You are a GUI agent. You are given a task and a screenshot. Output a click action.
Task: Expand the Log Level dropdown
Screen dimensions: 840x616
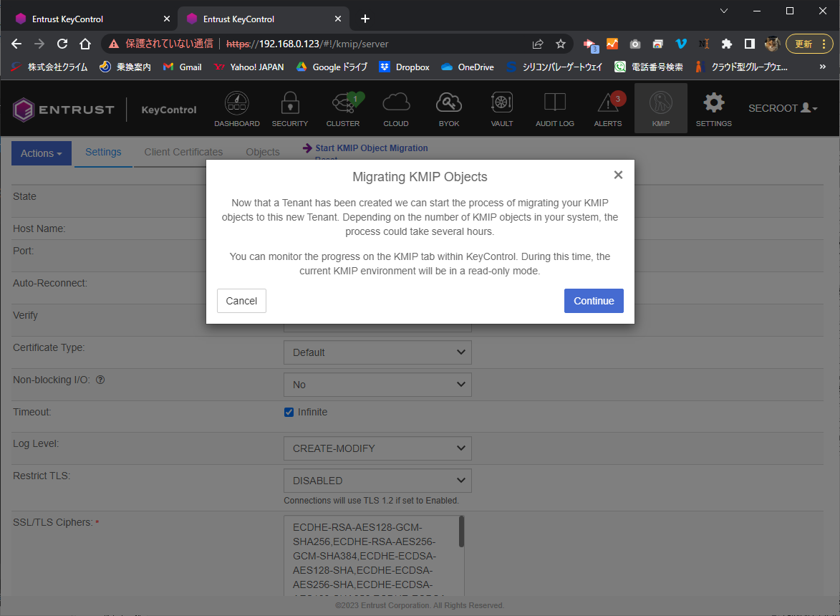pyautogui.click(x=377, y=448)
